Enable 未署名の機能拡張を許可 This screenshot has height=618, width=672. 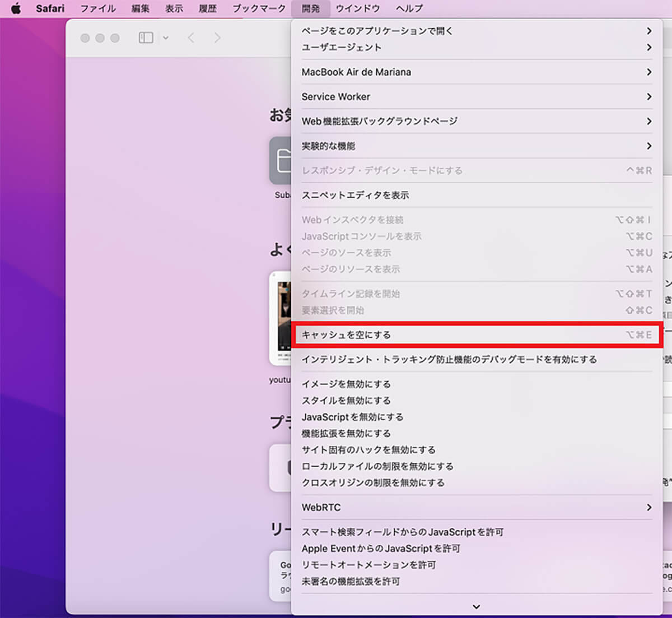351,582
